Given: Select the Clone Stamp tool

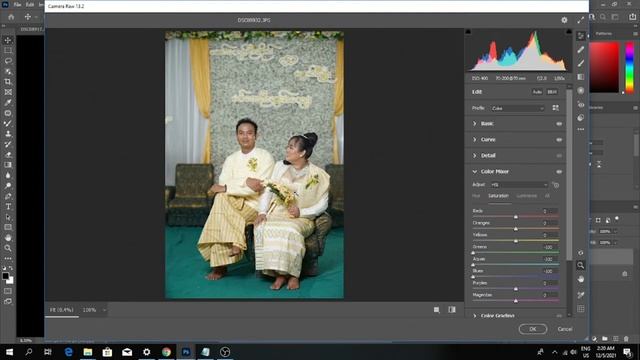Looking at the screenshot, I should tap(8, 134).
